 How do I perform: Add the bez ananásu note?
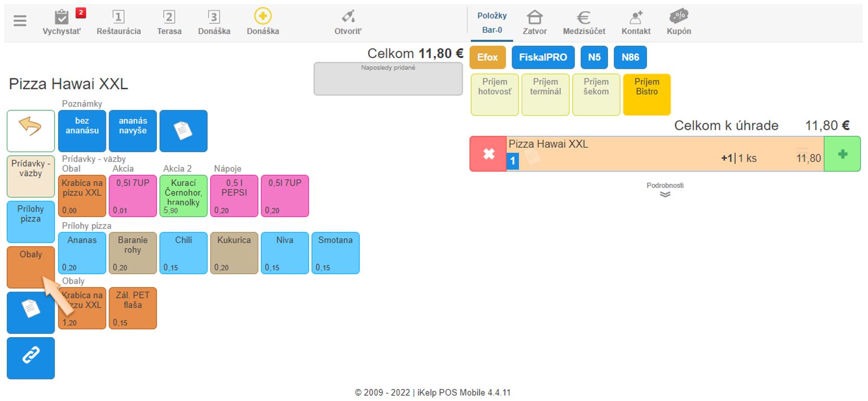(82, 130)
